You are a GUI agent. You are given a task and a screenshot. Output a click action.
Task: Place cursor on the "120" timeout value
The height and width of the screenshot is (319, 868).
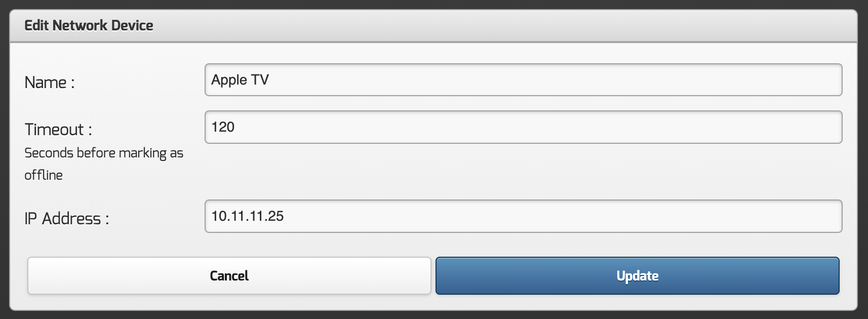click(x=223, y=127)
